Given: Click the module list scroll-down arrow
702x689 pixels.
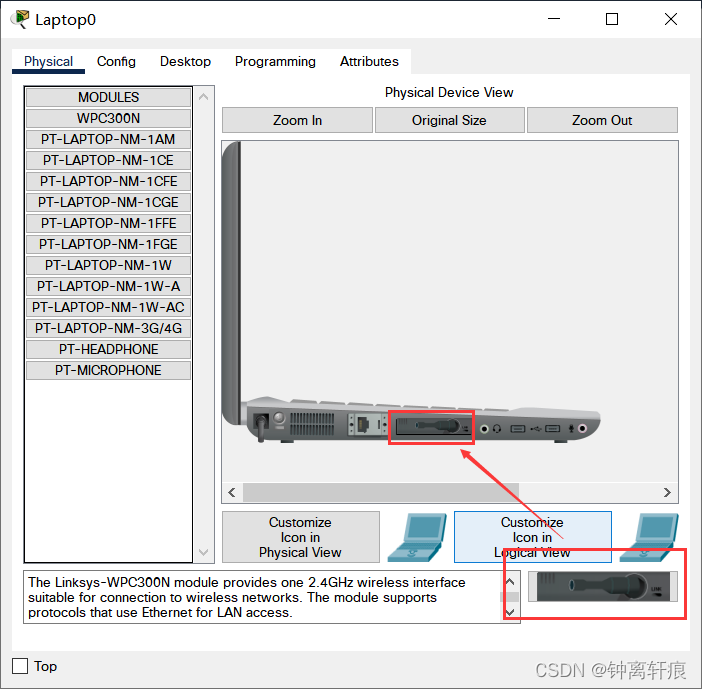Looking at the screenshot, I should 203,552.
